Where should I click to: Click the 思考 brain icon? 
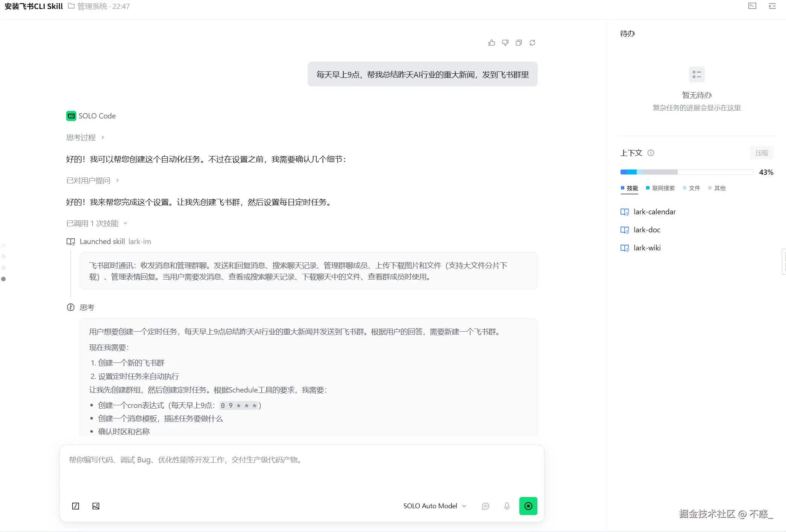point(71,308)
